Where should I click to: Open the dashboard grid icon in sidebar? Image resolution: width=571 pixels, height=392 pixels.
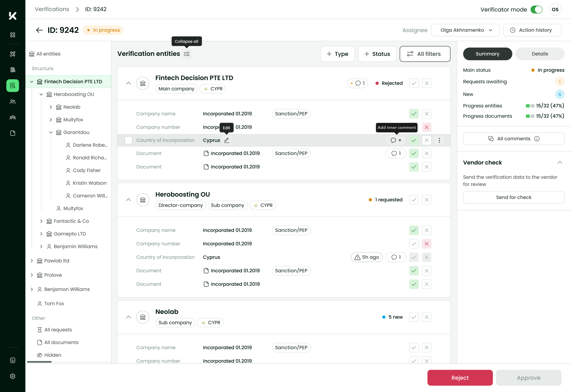click(x=12, y=35)
